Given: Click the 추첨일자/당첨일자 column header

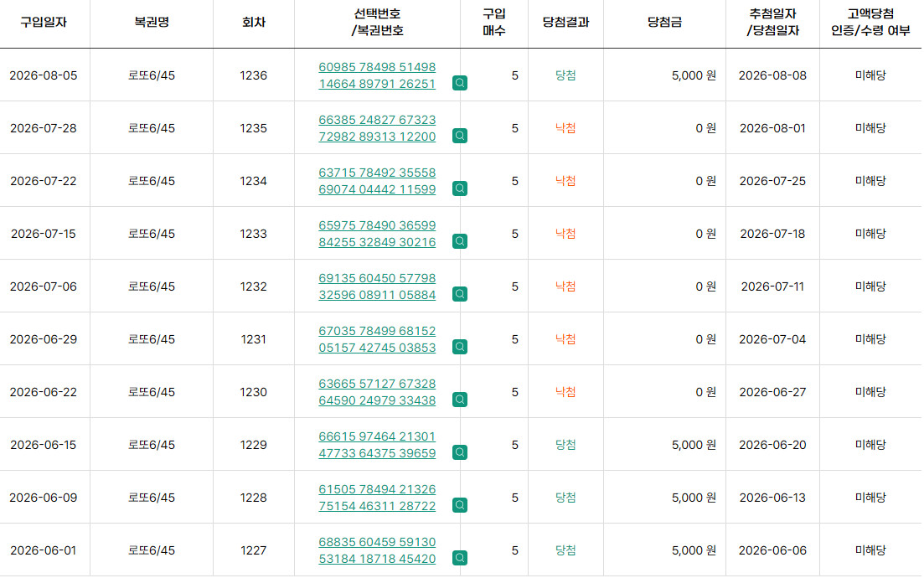Looking at the screenshot, I should coord(772,23).
